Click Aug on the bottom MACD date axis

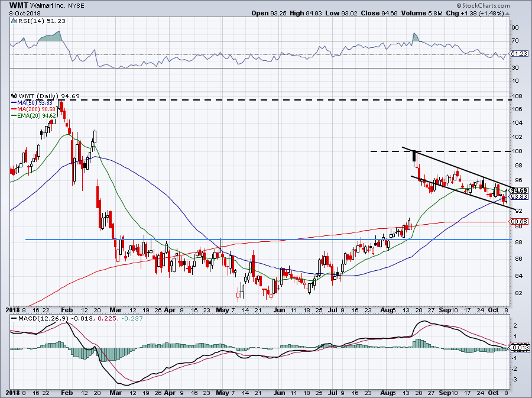coord(386,393)
